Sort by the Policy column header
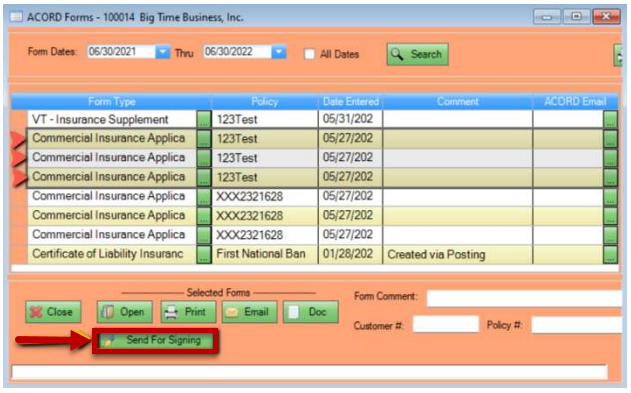The width and height of the screenshot is (631, 393). 264,102
